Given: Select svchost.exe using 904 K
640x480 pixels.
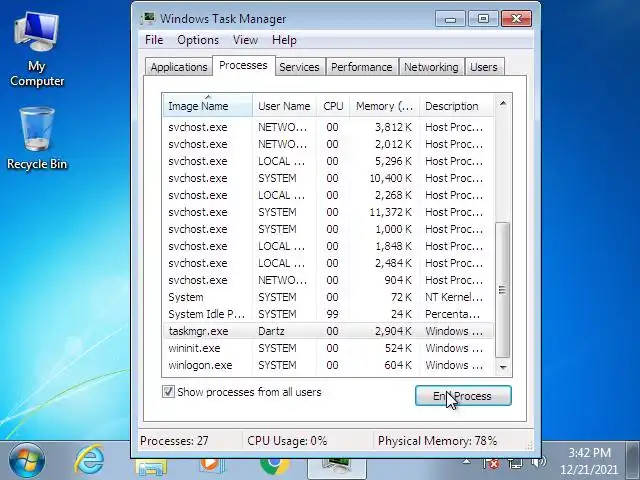Looking at the screenshot, I should [x=328, y=280].
